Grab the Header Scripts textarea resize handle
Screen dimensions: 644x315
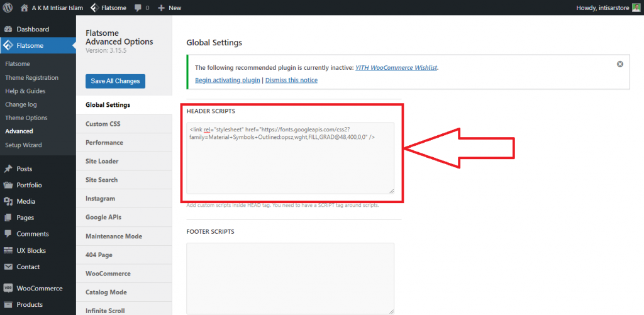[x=391, y=191]
